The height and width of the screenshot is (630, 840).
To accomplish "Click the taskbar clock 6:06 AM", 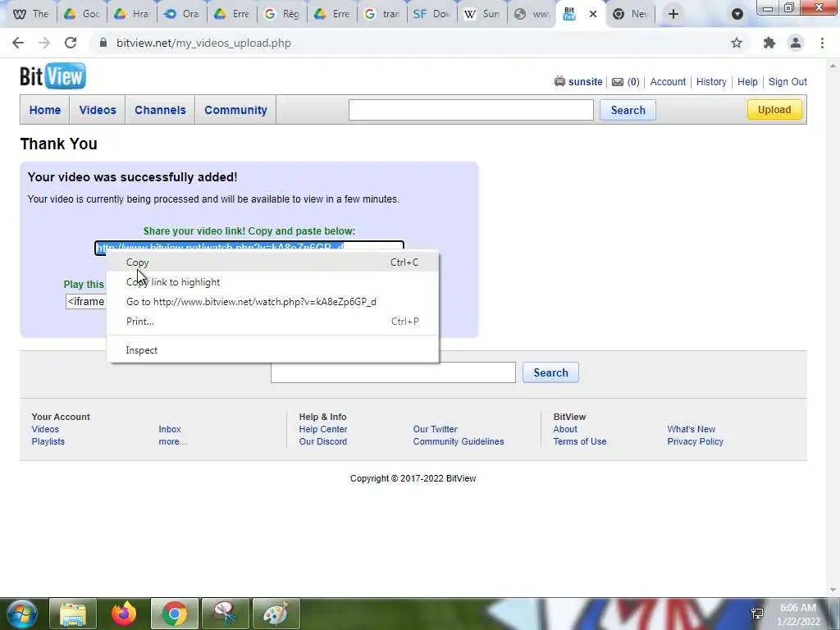I will tap(797, 608).
